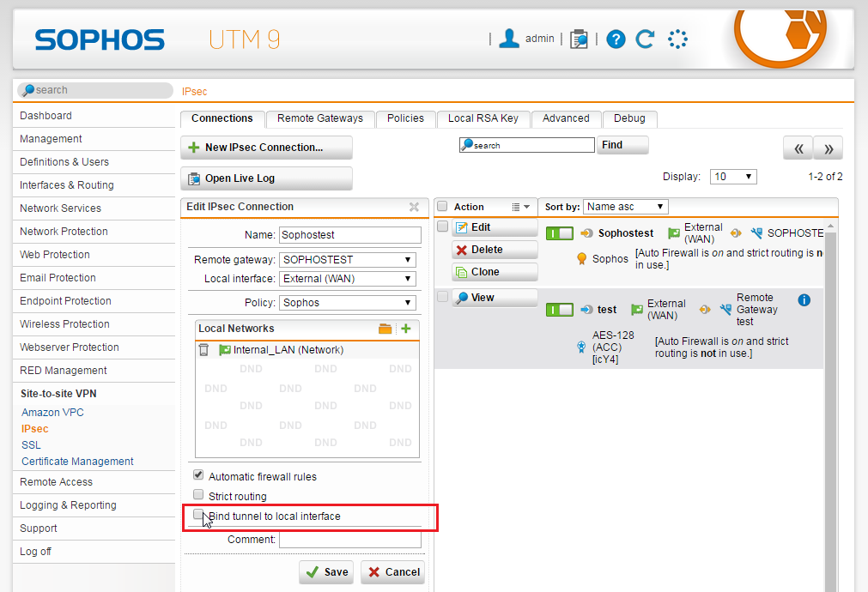Click the dotted circle spinner icon
Viewport: 868px width, 592px height.
pyautogui.click(x=677, y=39)
